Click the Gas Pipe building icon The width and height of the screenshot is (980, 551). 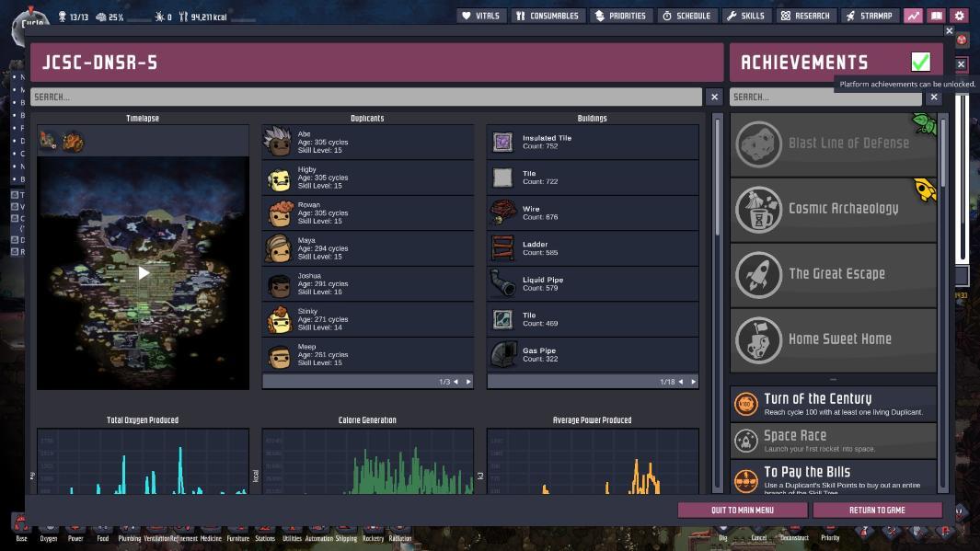(503, 355)
